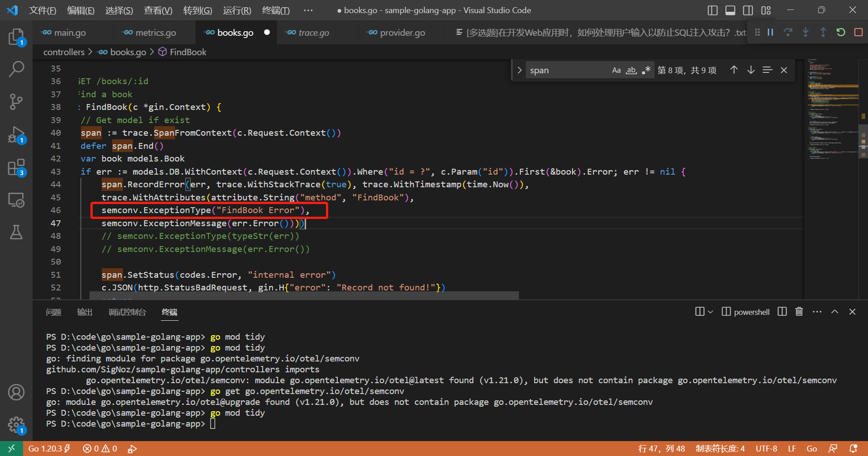Screen dimensions: 868x456
Task: Open the Run and Debug sidebar view
Action: coord(17,134)
